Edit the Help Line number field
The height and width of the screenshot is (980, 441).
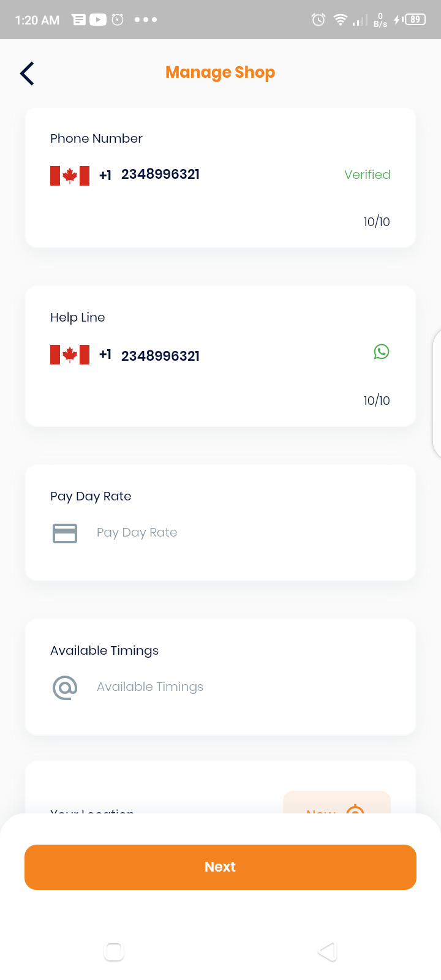[160, 356]
